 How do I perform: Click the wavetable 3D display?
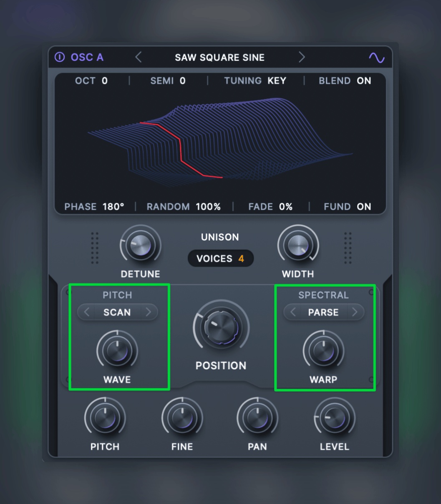pyautogui.click(x=220, y=142)
